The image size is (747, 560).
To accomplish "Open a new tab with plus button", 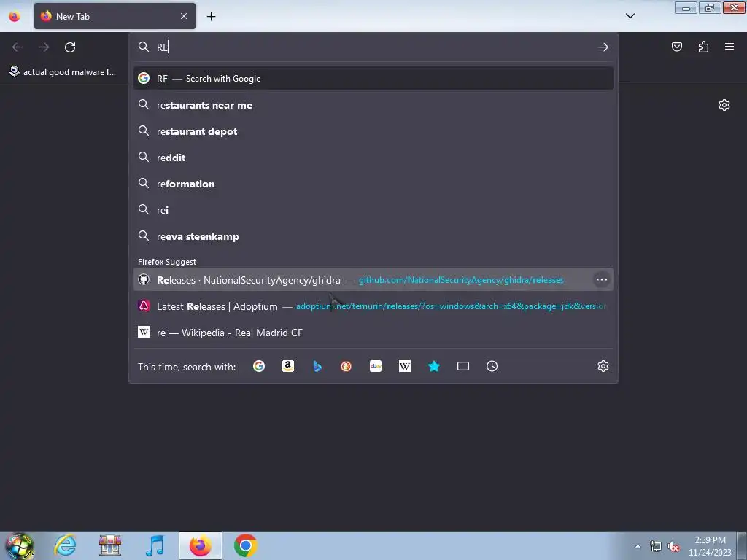I will coord(211,17).
